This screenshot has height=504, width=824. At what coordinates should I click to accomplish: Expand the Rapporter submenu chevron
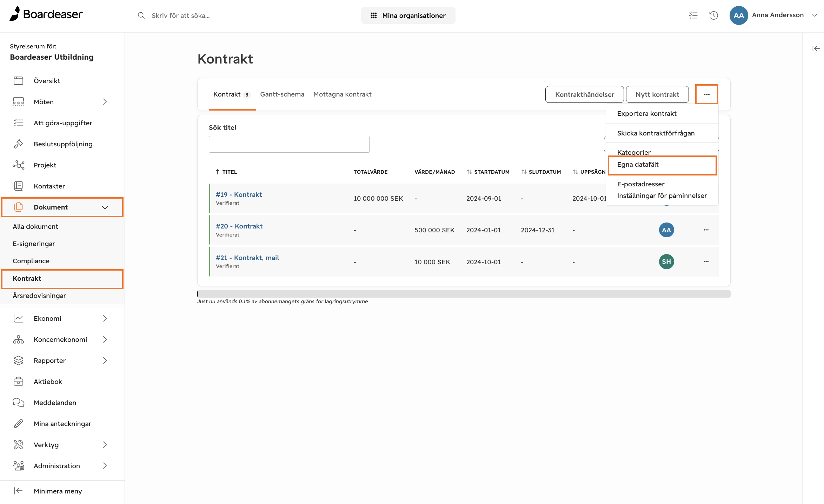pyautogui.click(x=105, y=360)
